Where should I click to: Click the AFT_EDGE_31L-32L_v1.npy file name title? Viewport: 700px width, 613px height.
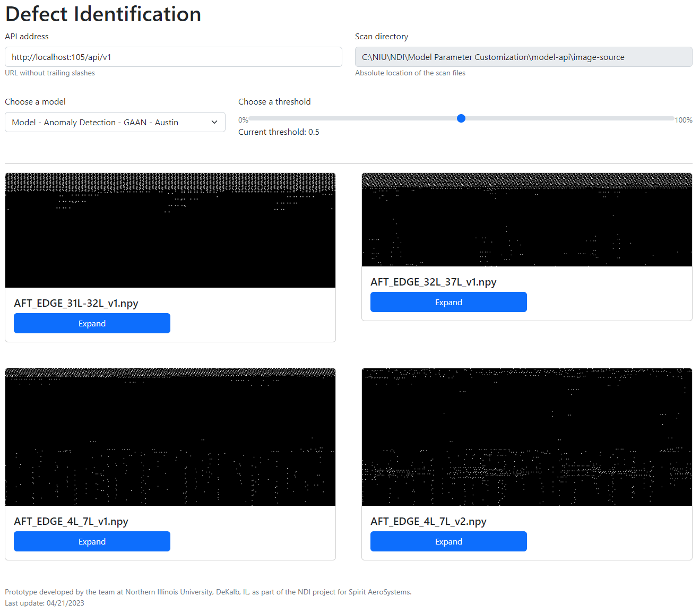[x=76, y=303]
